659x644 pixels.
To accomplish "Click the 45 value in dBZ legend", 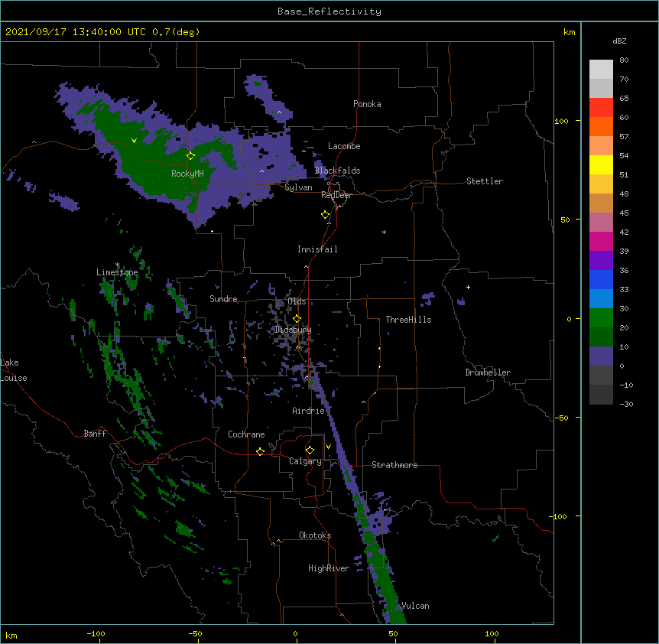I will click(x=624, y=213).
